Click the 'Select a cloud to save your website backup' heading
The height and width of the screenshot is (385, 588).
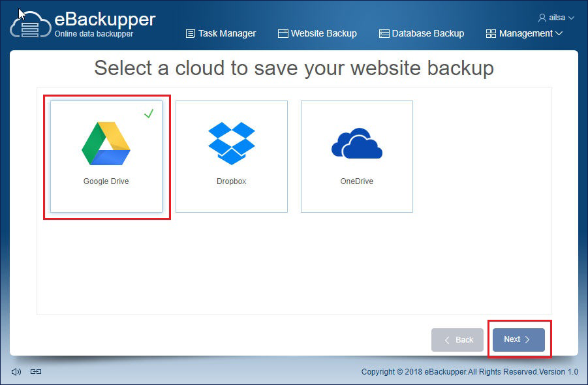[294, 69]
